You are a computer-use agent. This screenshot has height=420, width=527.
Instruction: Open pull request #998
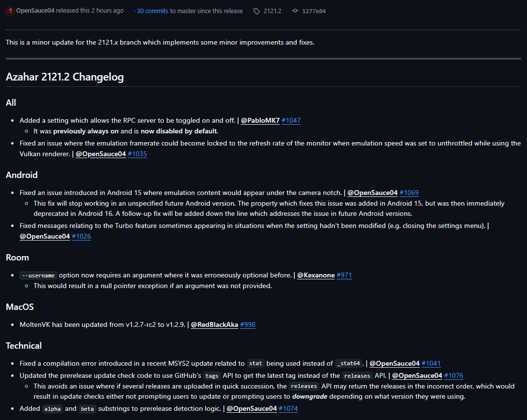(x=248, y=324)
